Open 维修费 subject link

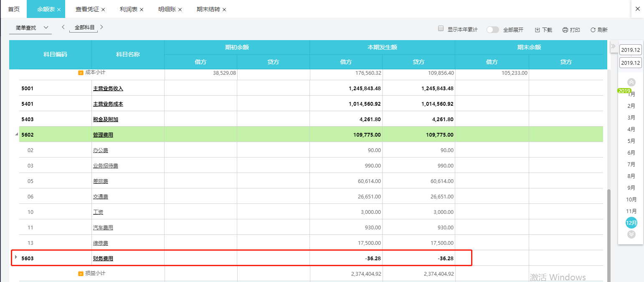[101, 243]
